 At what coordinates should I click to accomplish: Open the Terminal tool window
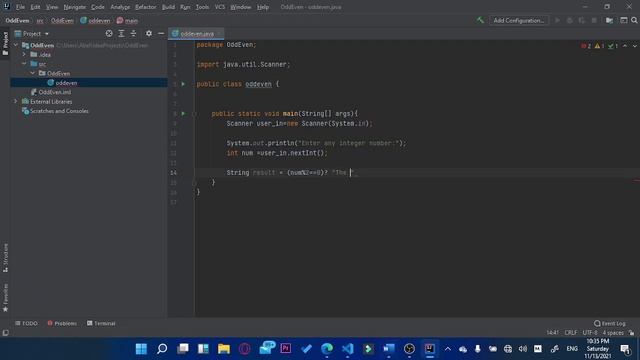[101, 323]
